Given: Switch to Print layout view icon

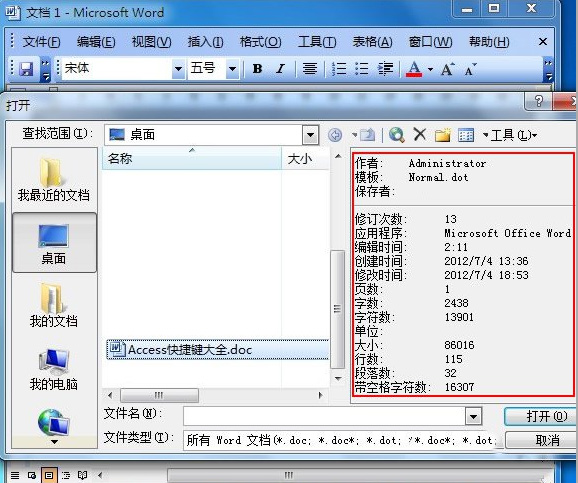Looking at the screenshot, I should pyautogui.click(x=49, y=475).
